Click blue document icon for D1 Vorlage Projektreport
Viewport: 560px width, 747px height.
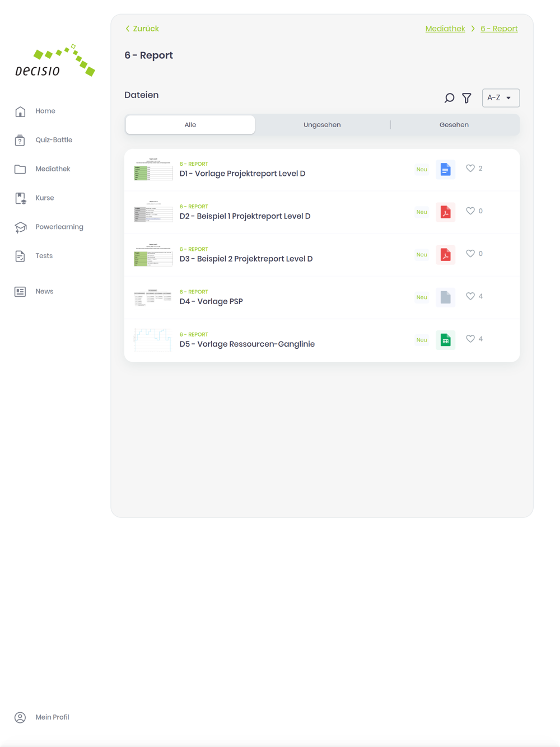[x=445, y=170]
